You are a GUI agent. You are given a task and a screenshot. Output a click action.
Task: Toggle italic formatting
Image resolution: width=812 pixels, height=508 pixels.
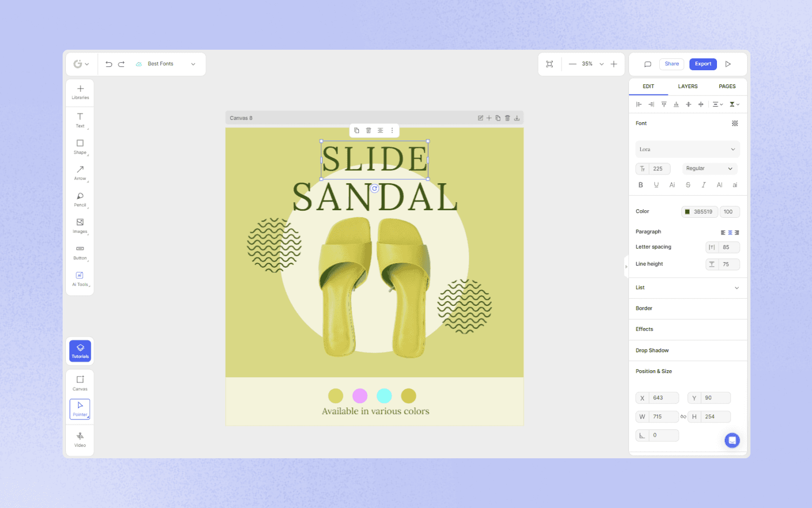coord(703,185)
